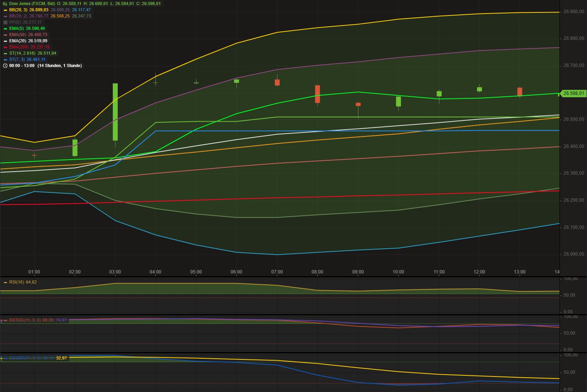
Task: Toggle visibility of the EMA(50) indicator
Action: [5, 34]
